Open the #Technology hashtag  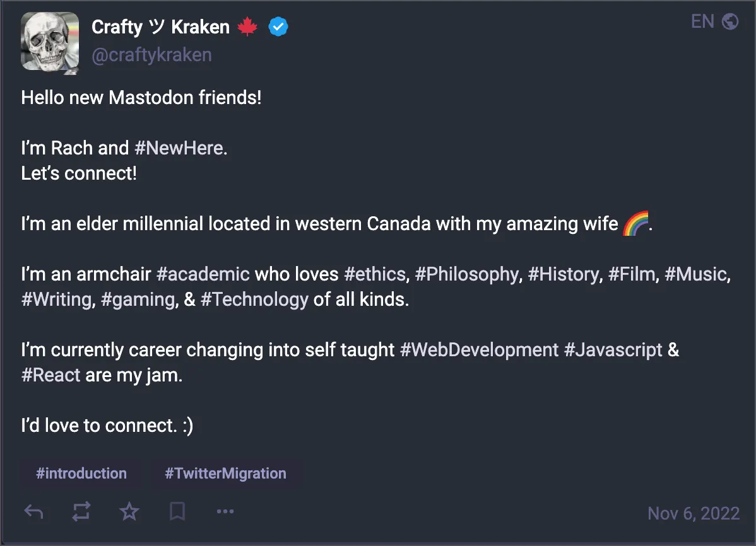254,299
